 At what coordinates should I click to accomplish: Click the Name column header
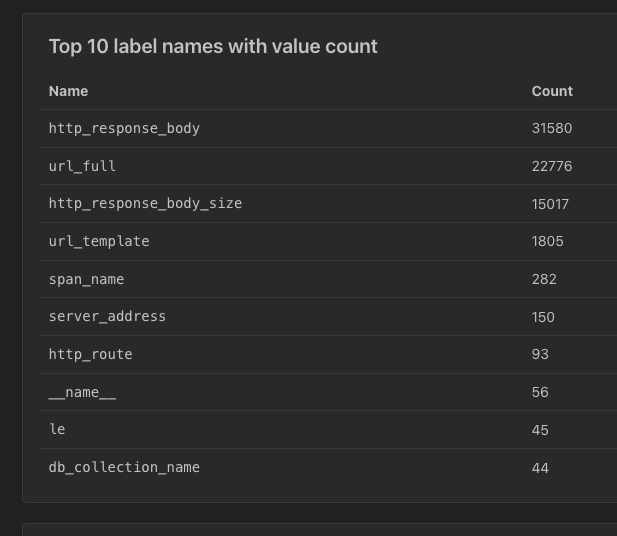pyautogui.click(x=68, y=91)
